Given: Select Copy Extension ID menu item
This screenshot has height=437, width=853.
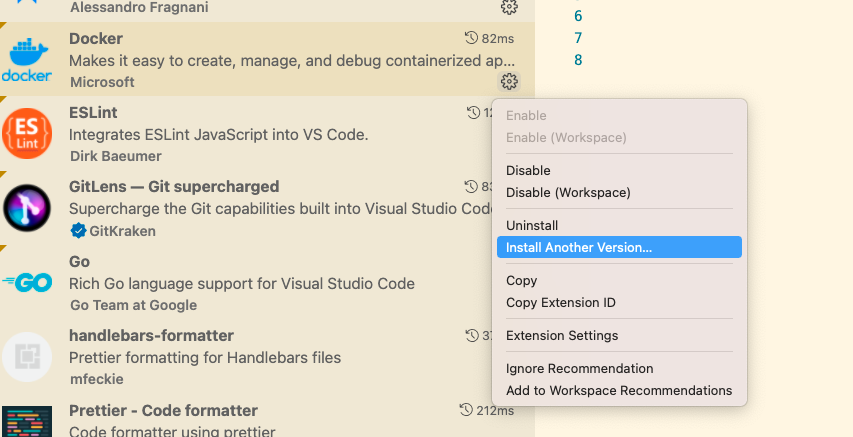Looking at the screenshot, I should (619, 302).
